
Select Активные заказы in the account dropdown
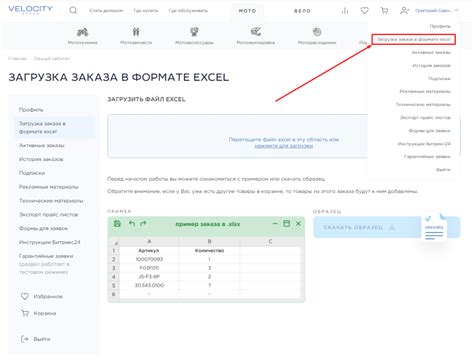click(431, 52)
